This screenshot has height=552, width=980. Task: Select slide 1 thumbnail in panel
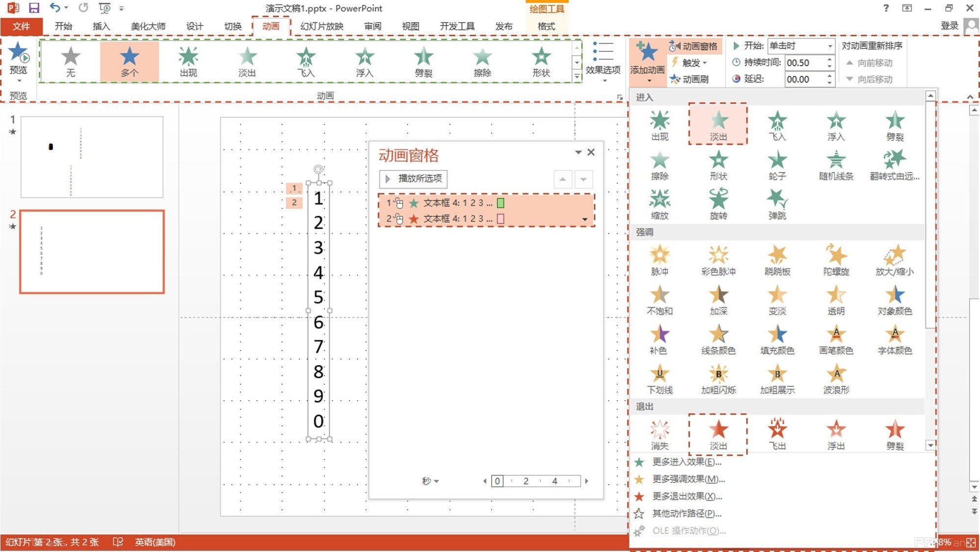(92, 157)
